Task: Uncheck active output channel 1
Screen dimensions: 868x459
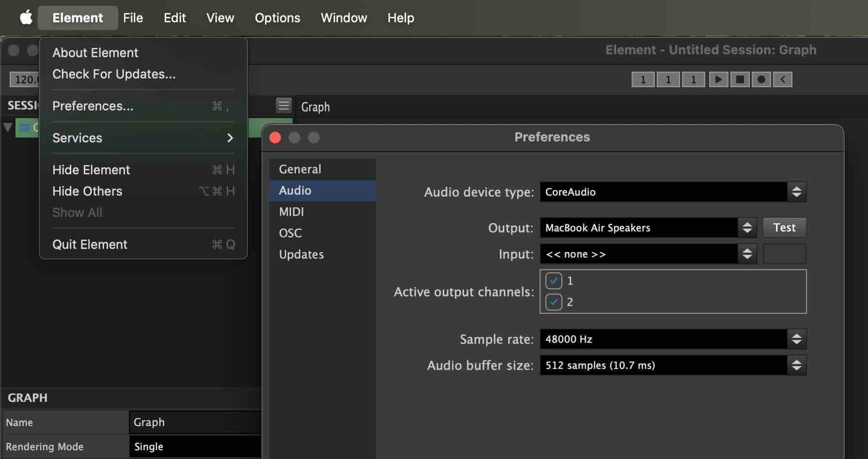Action: [x=554, y=281]
